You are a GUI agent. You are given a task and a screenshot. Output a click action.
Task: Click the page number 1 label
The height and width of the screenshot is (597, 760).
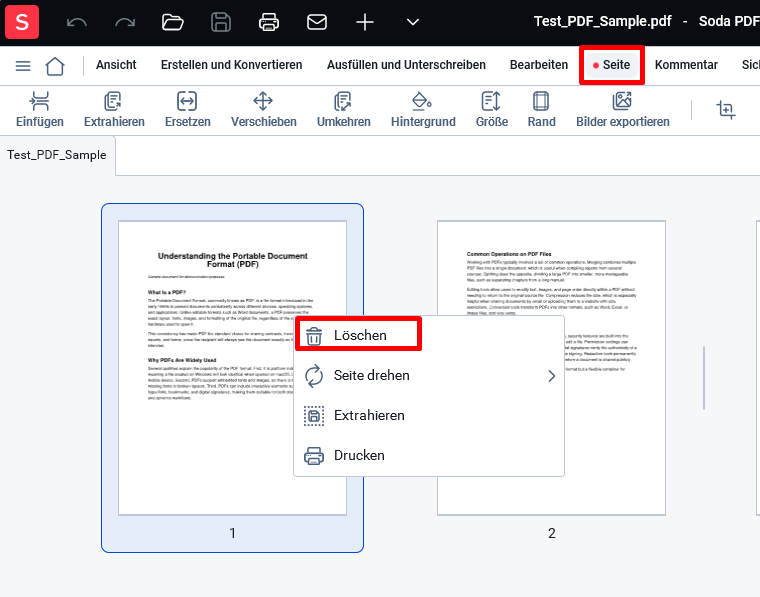(x=233, y=534)
